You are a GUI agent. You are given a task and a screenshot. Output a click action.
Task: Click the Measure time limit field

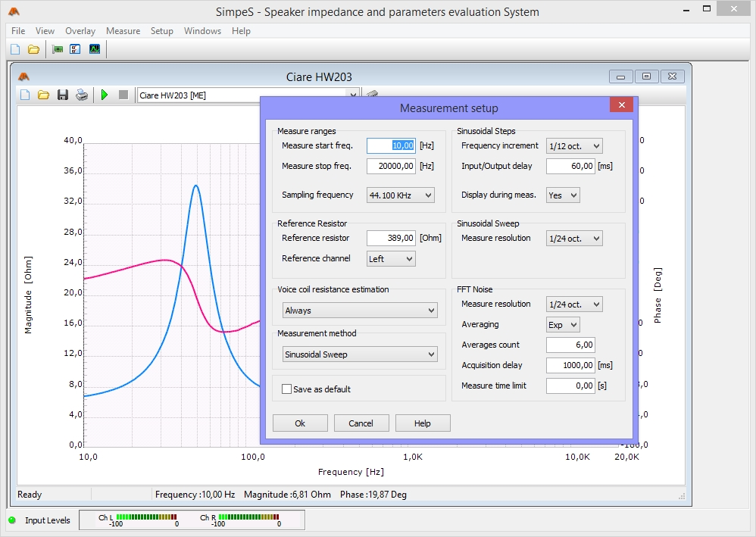coord(570,386)
